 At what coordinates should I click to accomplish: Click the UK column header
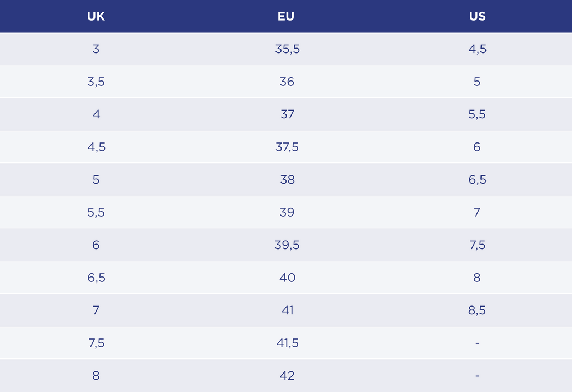point(96,16)
